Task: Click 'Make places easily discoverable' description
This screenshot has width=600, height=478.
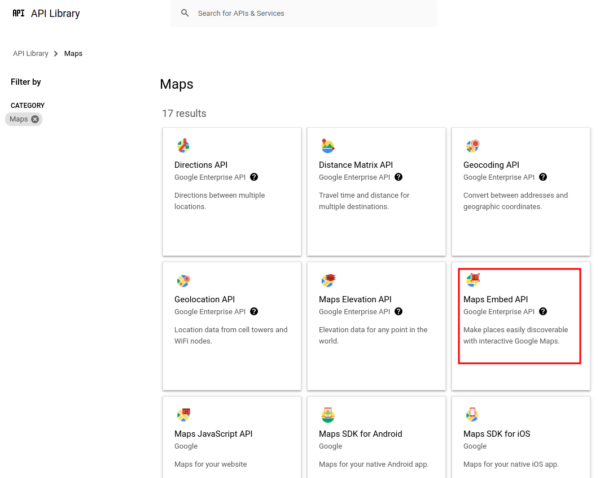Action: tap(516, 335)
